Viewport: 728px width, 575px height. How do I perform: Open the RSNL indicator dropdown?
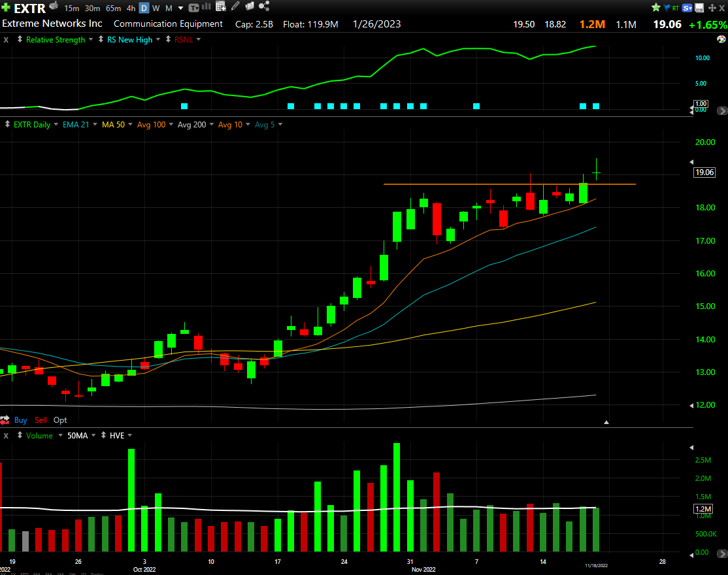pos(199,39)
